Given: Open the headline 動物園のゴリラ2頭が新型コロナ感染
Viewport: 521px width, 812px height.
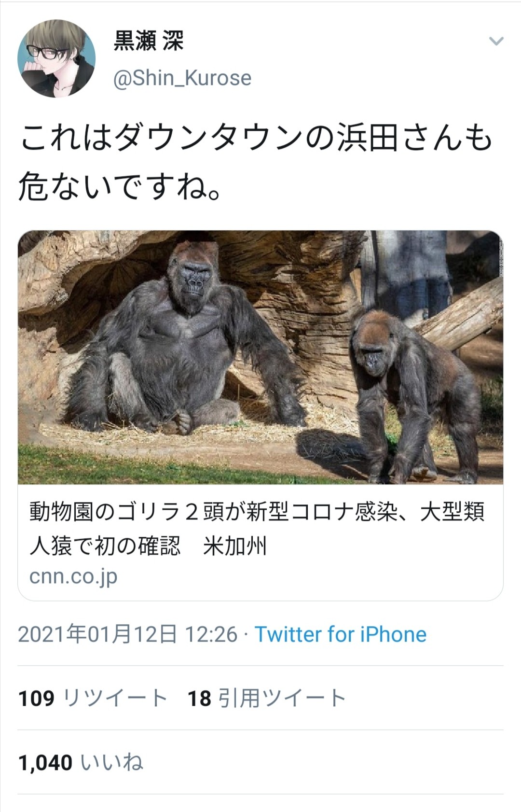Looking at the screenshot, I should pyautogui.click(x=257, y=512).
